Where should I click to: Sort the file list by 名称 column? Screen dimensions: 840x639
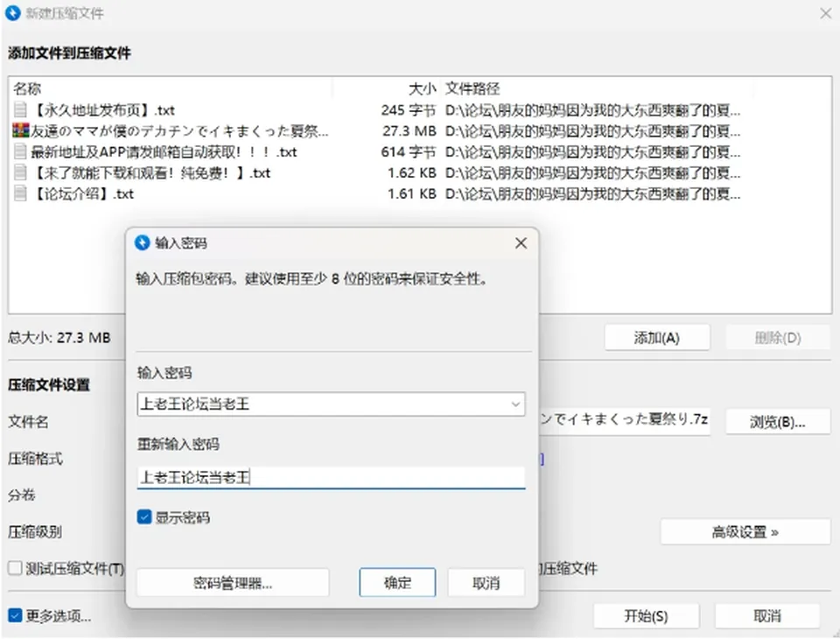coord(27,88)
